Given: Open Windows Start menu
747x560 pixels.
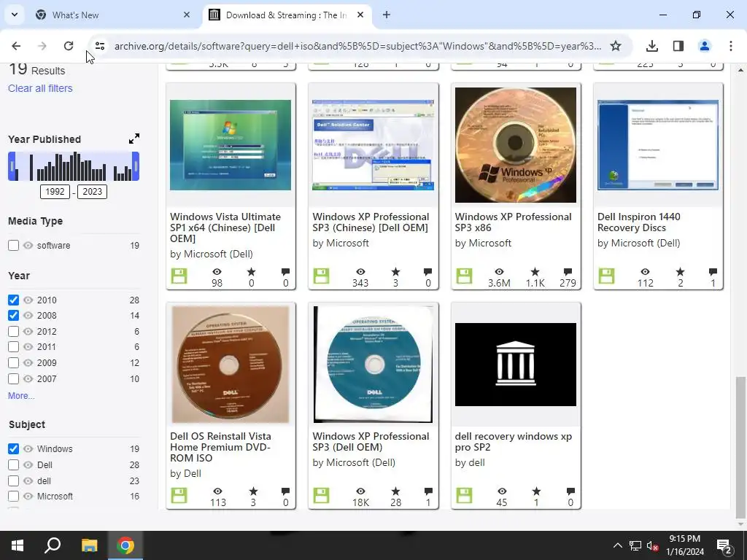Looking at the screenshot, I should tap(18, 545).
